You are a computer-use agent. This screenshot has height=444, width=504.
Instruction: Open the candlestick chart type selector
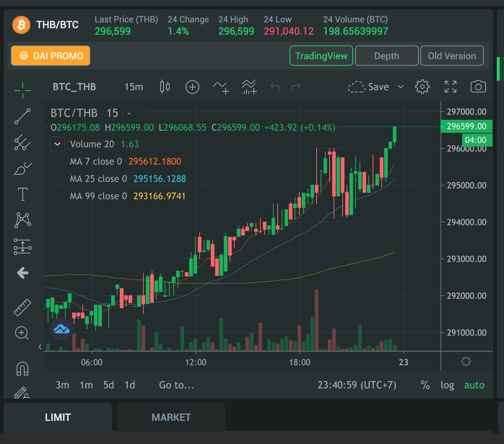165,87
